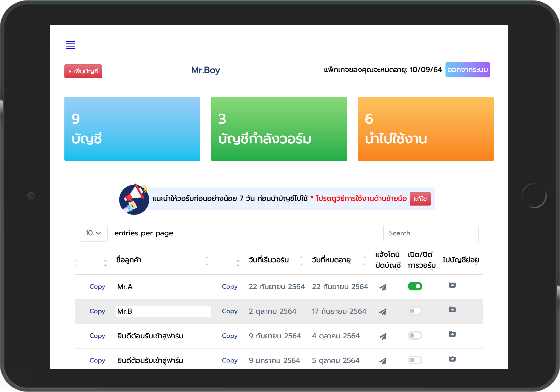Sort by ชื่อลูกค้า column
The height and width of the screenshot is (392, 560).
162,260
